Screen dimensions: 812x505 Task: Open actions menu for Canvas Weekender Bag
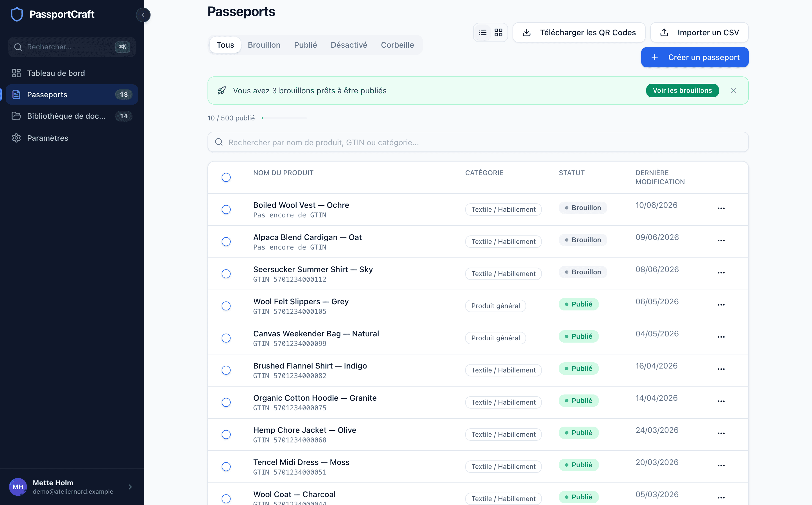[721, 337]
